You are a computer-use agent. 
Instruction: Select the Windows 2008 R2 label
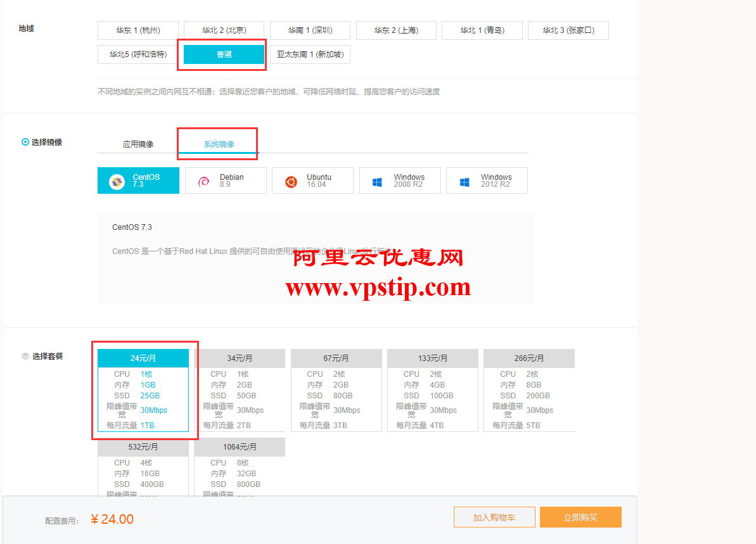click(x=409, y=180)
